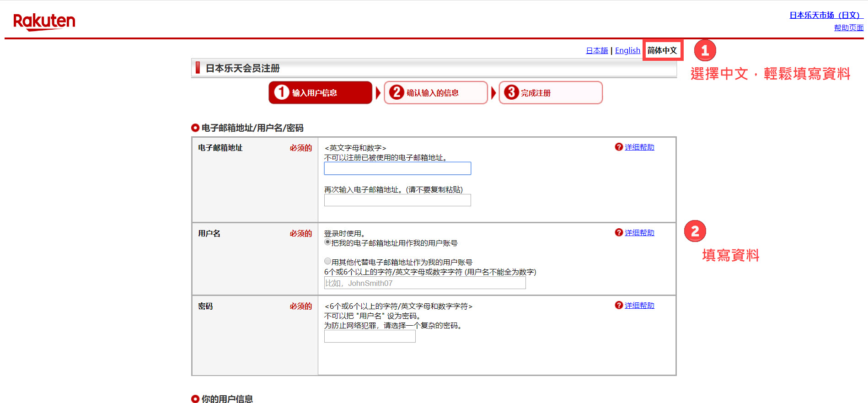Click the username field with JohnSmith07 placeholder
The height and width of the screenshot is (403, 868).
coord(424,283)
